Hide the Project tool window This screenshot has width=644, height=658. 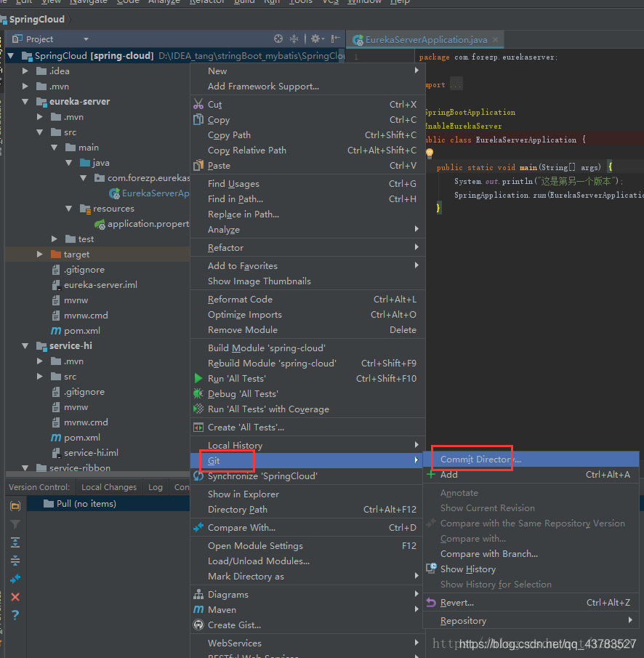coord(335,39)
